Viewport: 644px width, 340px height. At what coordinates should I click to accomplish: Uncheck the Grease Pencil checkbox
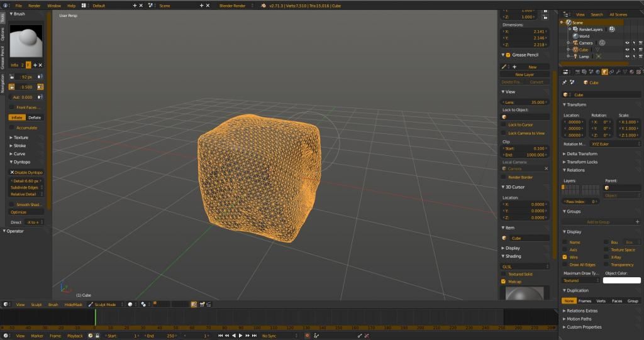pyautogui.click(x=508, y=55)
